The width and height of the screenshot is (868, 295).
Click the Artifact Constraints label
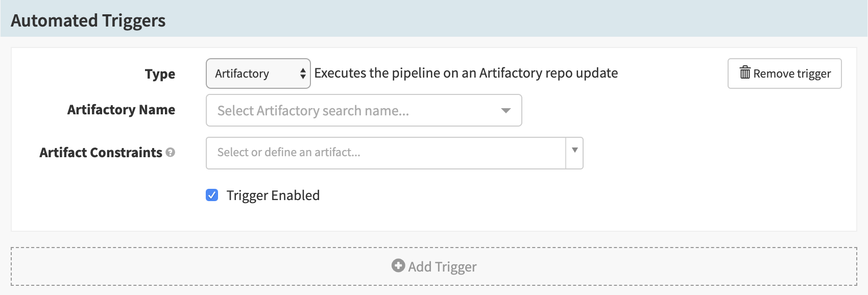(101, 153)
